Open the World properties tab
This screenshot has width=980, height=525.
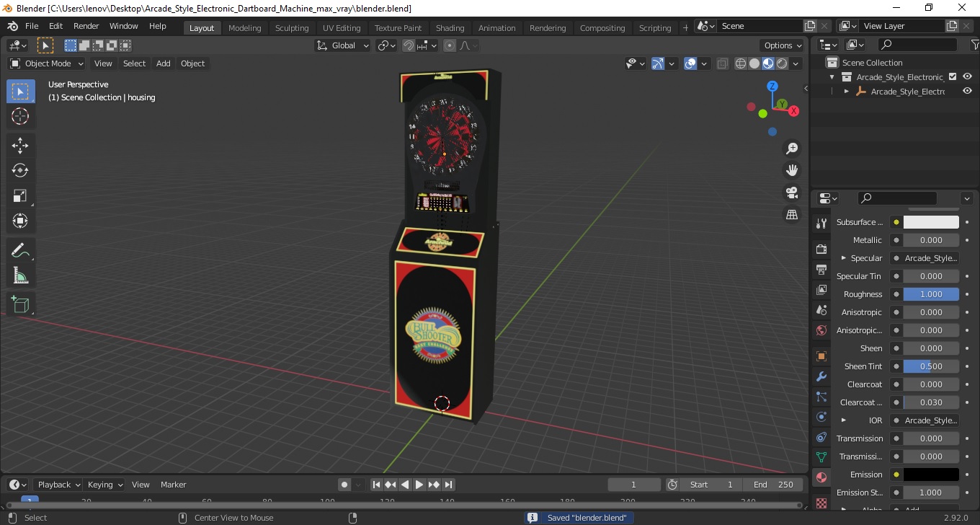(821, 330)
